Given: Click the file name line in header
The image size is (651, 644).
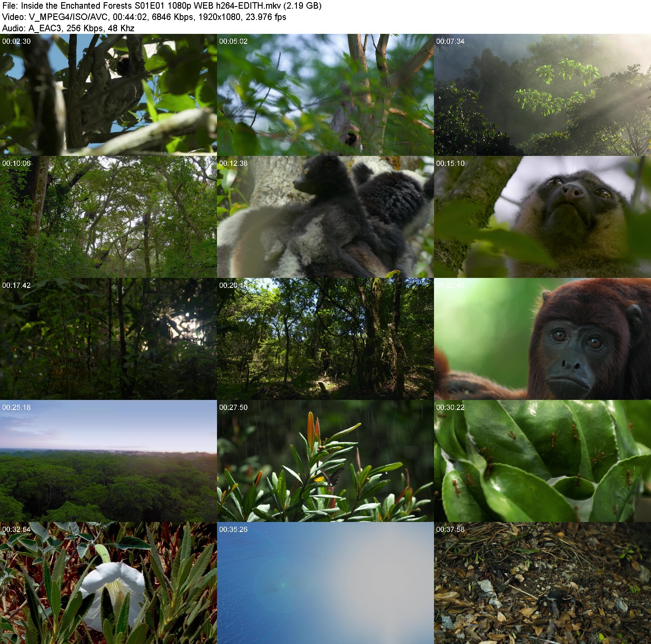Looking at the screenshot, I should coord(162,6).
